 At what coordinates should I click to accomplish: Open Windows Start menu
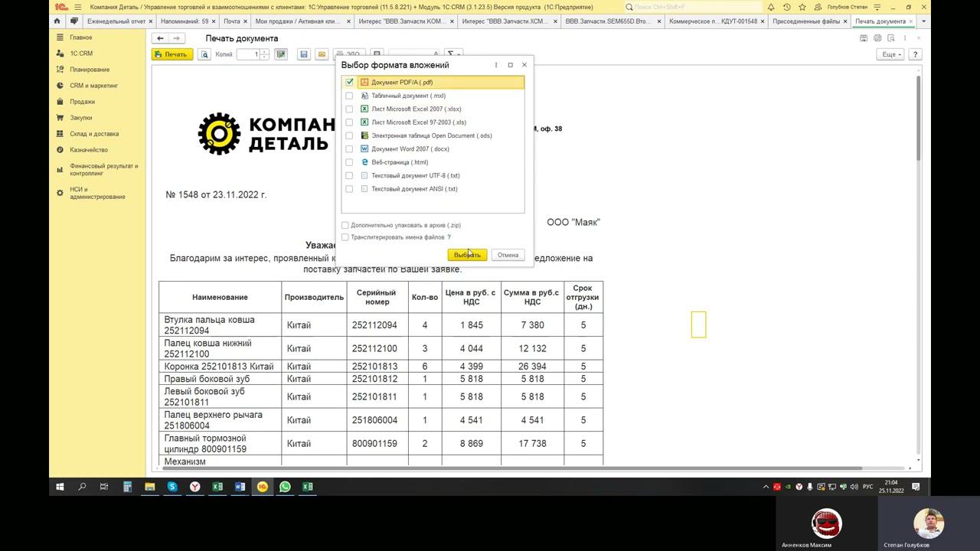click(x=60, y=487)
